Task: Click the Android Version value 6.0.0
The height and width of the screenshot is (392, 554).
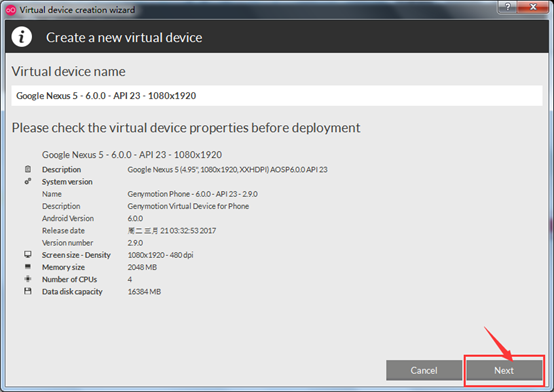Action: [135, 218]
